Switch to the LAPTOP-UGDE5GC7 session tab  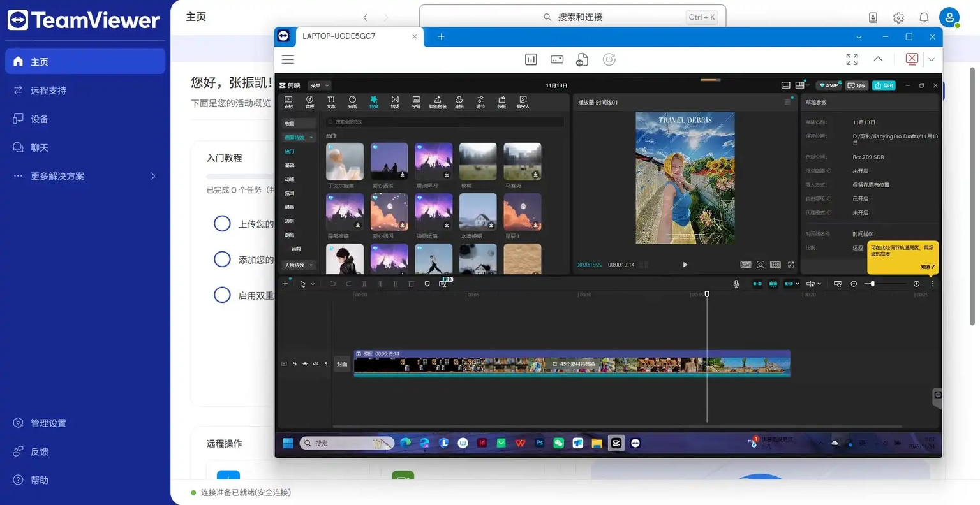click(339, 36)
